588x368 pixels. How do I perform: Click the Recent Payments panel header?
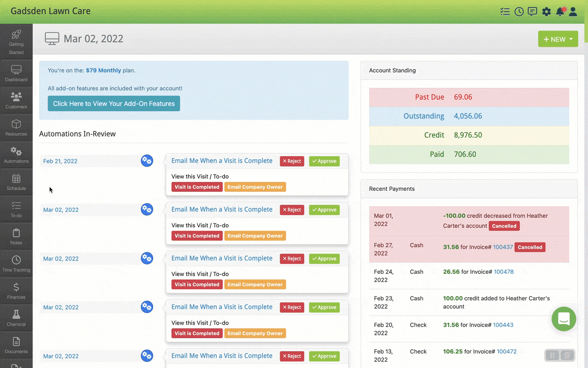pos(469,188)
